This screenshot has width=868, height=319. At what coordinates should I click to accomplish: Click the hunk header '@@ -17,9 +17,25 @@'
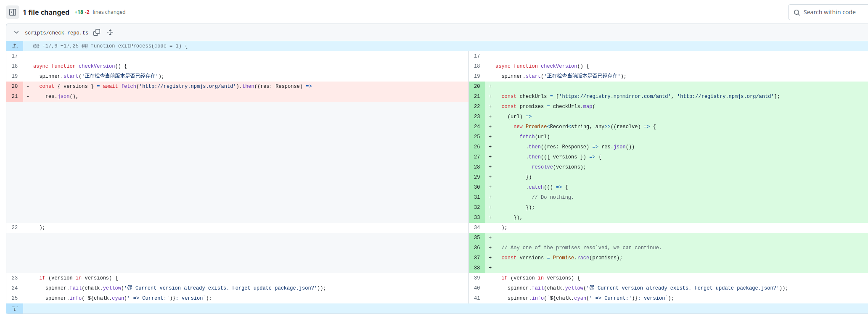[110, 46]
